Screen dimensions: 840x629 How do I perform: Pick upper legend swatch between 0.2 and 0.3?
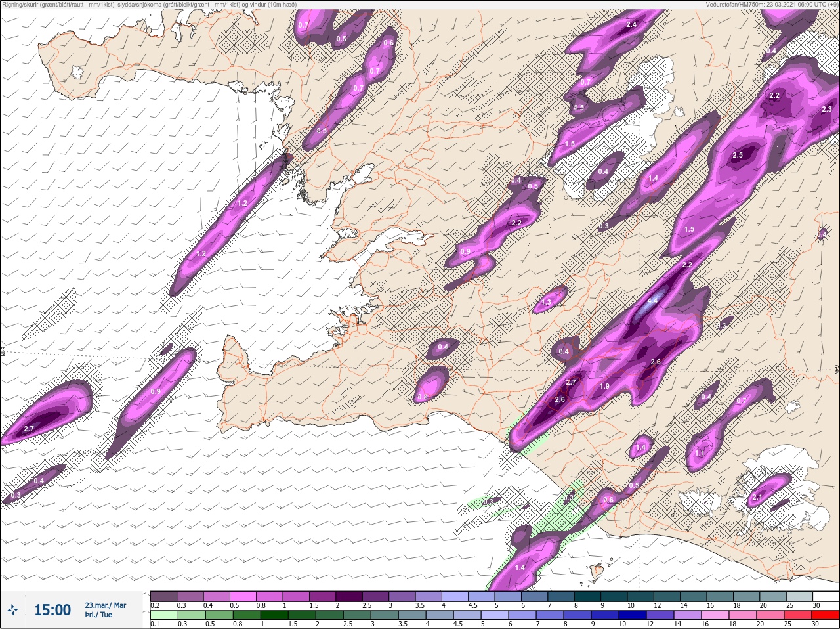point(163,596)
